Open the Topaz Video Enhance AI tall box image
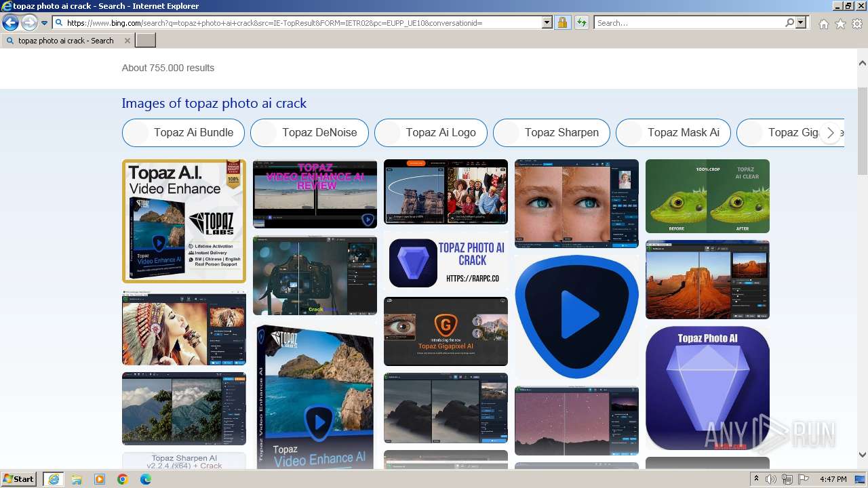 pyautogui.click(x=315, y=396)
